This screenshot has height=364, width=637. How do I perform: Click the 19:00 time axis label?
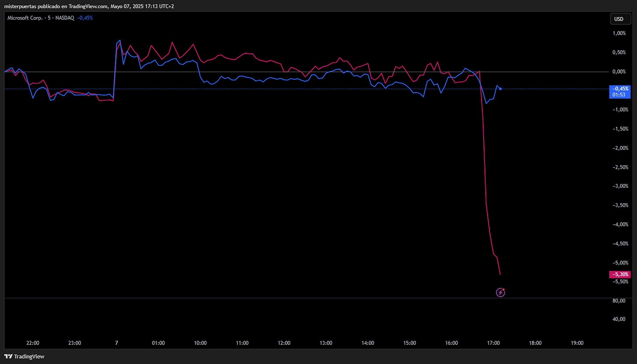tap(577, 343)
